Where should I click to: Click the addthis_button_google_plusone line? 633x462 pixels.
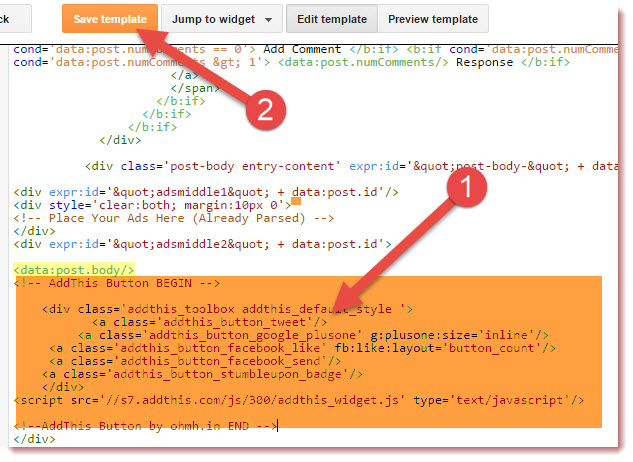click(313, 335)
